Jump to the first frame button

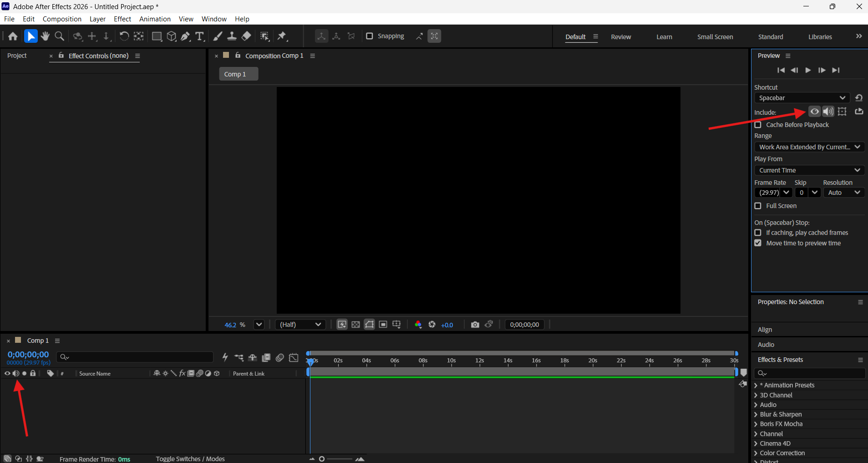coord(781,70)
